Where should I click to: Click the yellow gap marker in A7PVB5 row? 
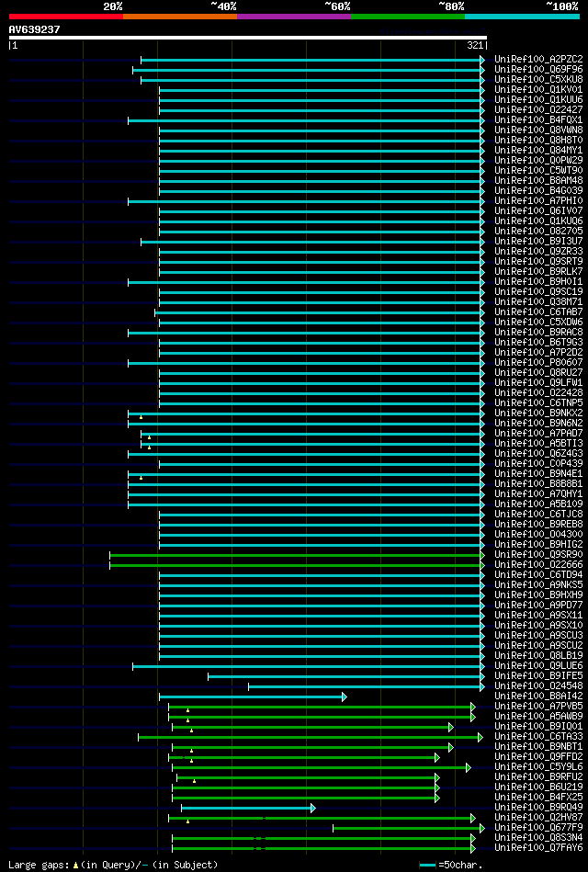tap(188, 710)
